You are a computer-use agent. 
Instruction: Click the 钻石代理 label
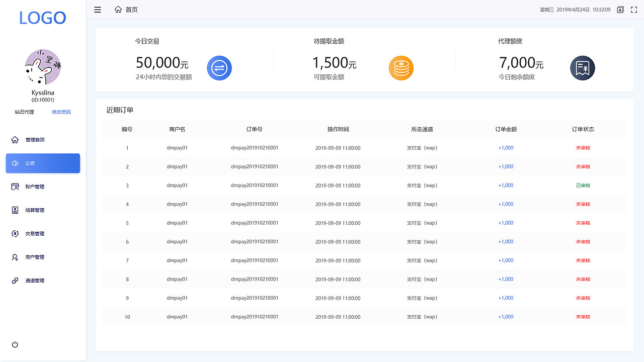(25, 112)
